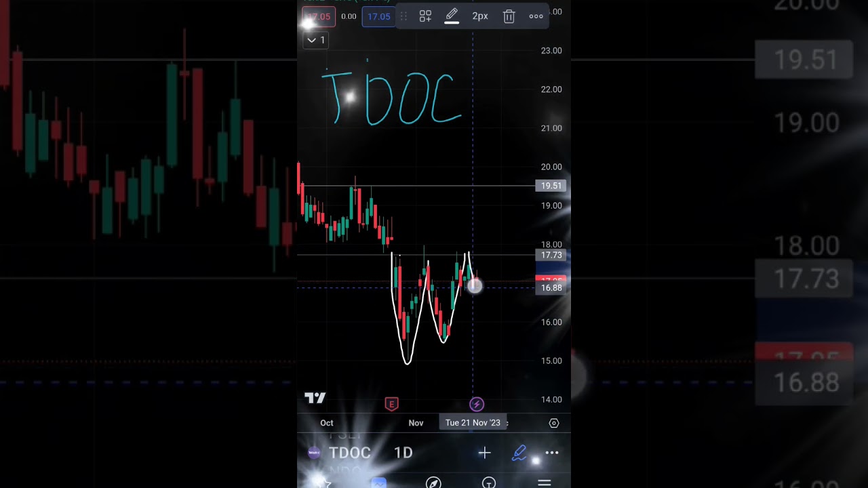The image size is (868, 488).
Task: Click the TradingView logo on the chart
Action: 315,398
